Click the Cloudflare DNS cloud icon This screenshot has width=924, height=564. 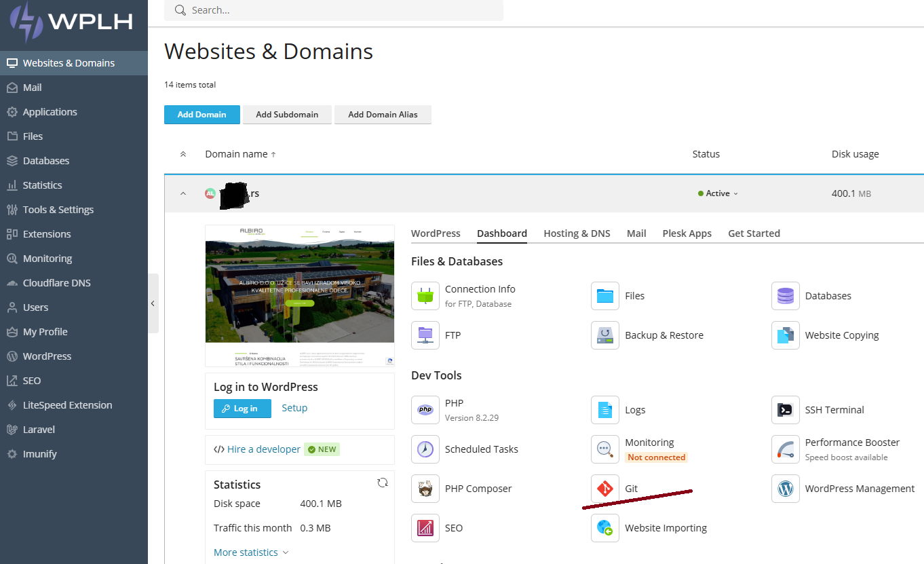pos(12,283)
